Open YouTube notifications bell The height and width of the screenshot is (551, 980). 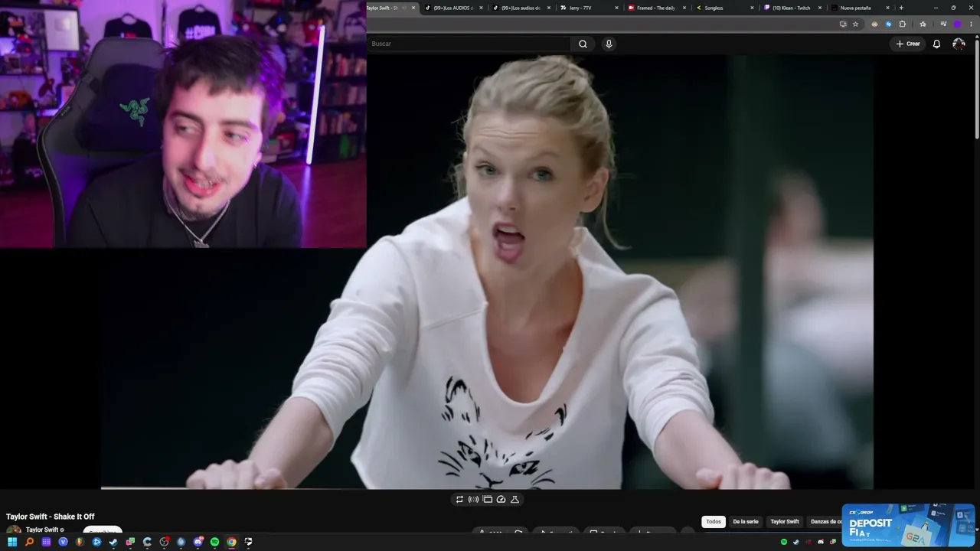click(936, 44)
